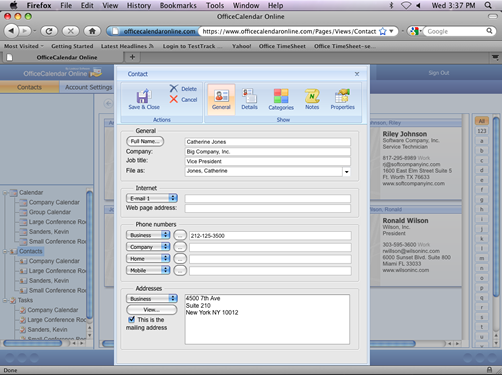Image resolution: width=502 pixels, height=375 pixels.
Task: Open the Mobile phone type dropdown
Action: point(148,270)
